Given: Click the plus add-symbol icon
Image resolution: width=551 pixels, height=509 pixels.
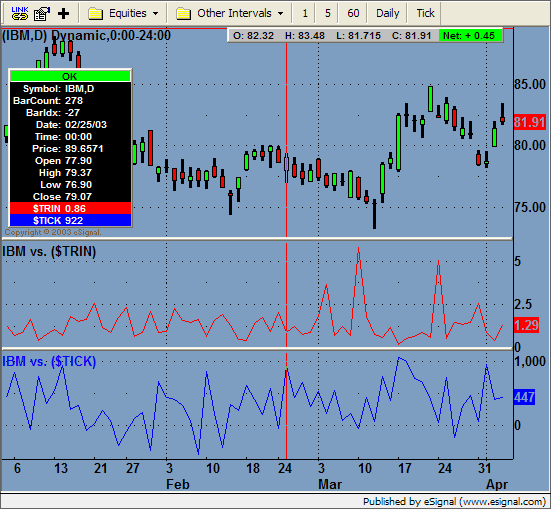Looking at the screenshot, I should pyautogui.click(x=63, y=14).
